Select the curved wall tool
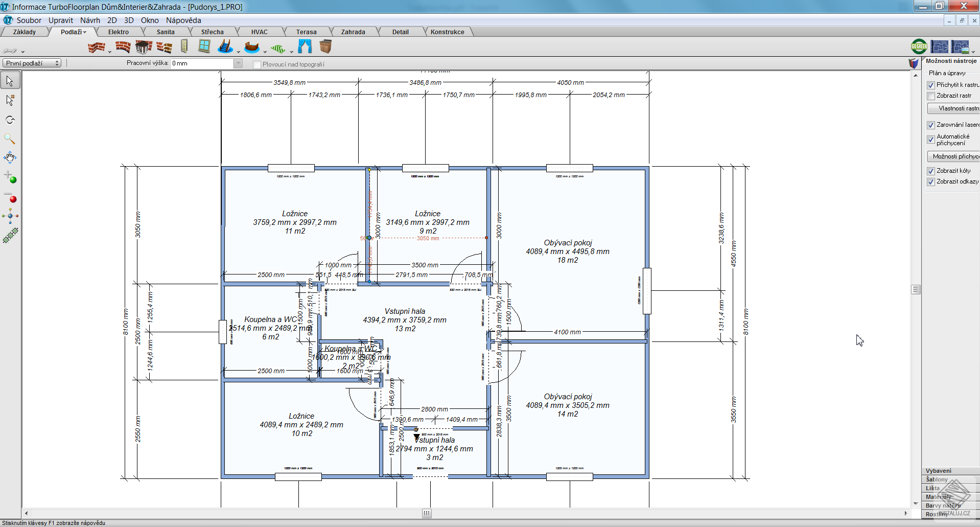 [x=123, y=47]
